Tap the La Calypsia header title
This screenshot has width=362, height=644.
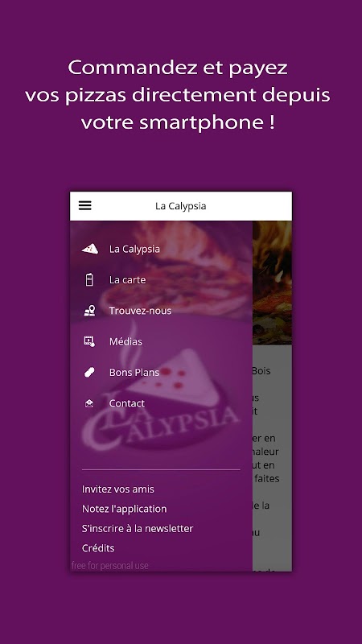point(180,206)
